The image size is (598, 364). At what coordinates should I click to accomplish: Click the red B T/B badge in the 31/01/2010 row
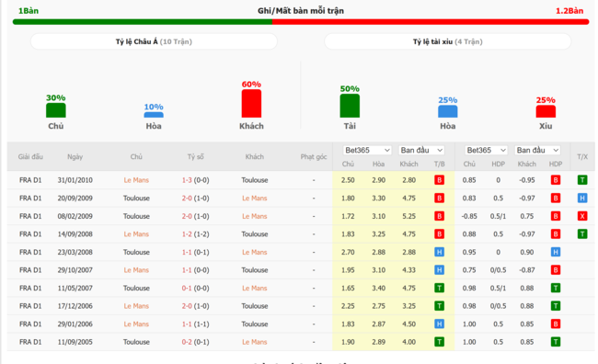(x=440, y=180)
